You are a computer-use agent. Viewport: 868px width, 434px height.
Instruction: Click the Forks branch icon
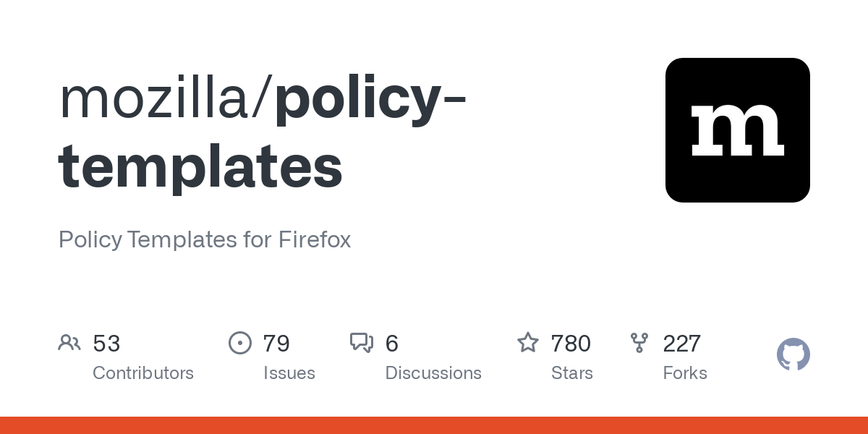[639, 343]
